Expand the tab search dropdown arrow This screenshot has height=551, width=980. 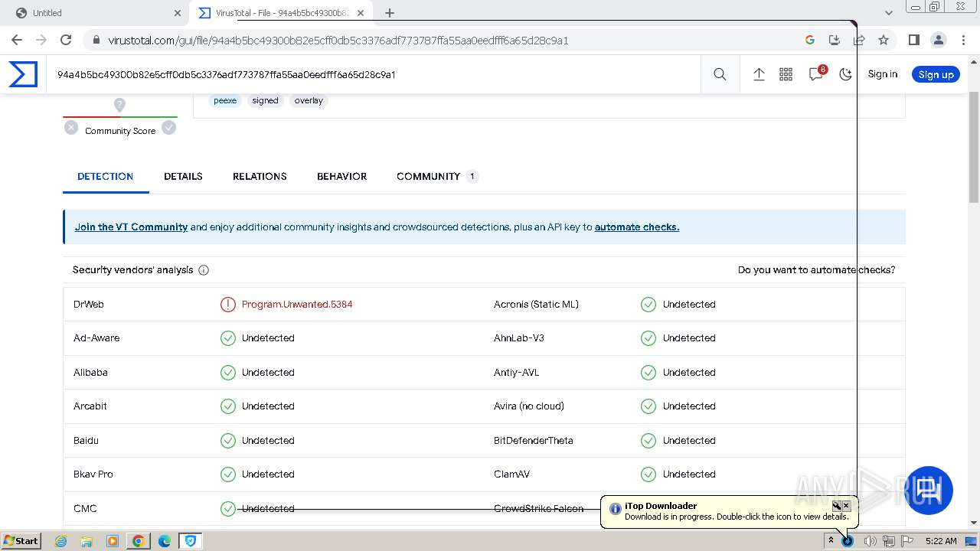click(888, 13)
